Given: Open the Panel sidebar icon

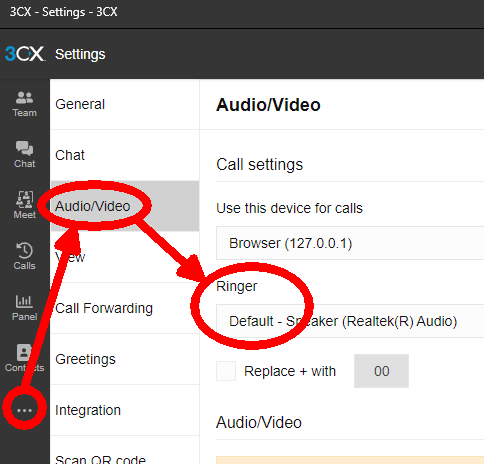Looking at the screenshot, I should click(x=24, y=308).
